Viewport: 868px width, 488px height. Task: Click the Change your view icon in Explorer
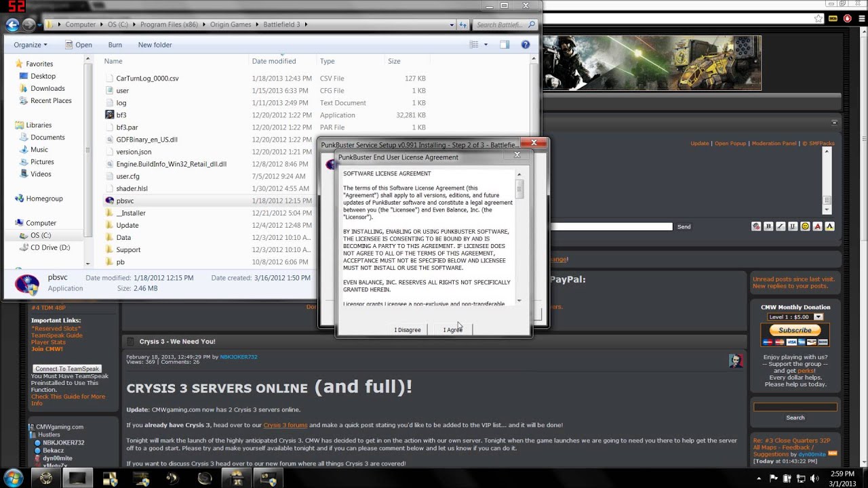point(474,45)
